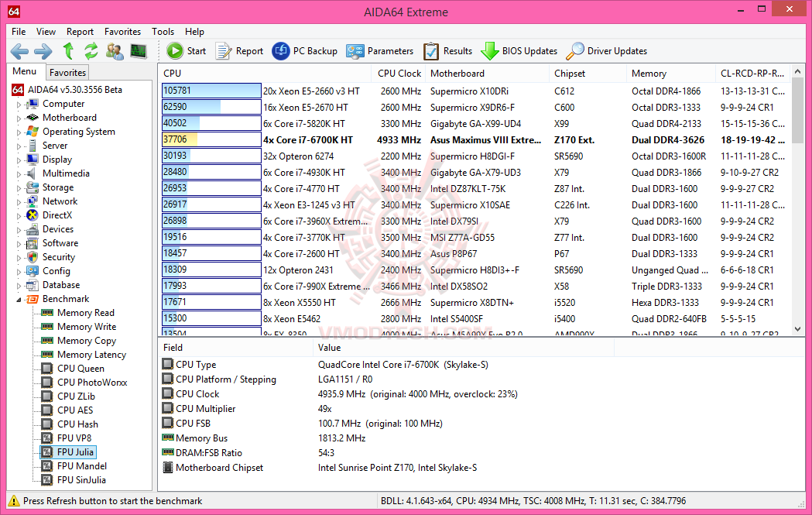Select the CPU AES benchmark
The height and width of the screenshot is (515, 812).
[x=75, y=410]
